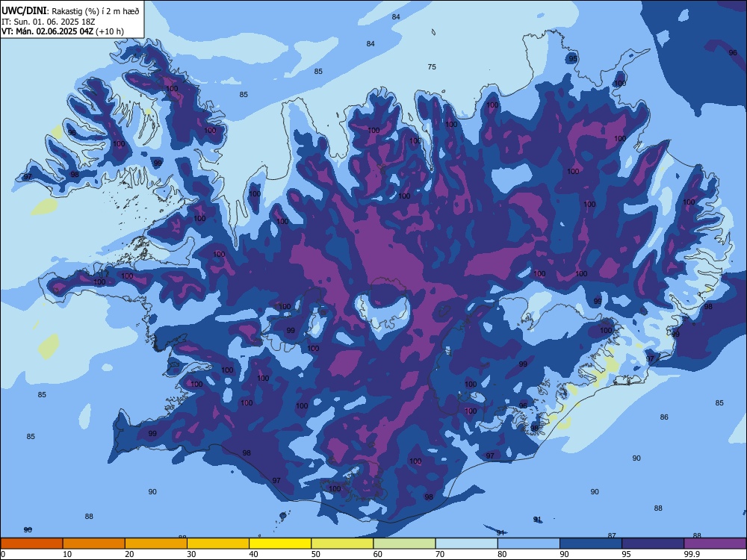Click the purple above-99.9 legend swatch
The height and width of the screenshot is (560, 747).
[715, 544]
